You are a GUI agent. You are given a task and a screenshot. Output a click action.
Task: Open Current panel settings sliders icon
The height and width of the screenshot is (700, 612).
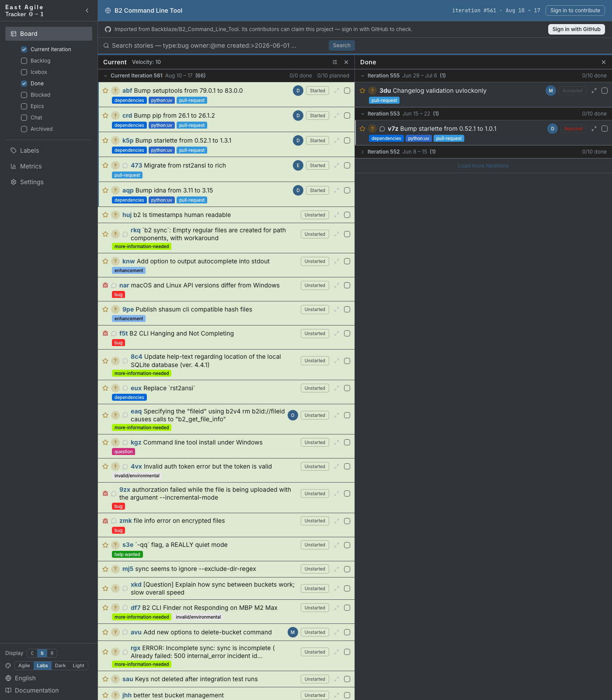click(x=335, y=62)
